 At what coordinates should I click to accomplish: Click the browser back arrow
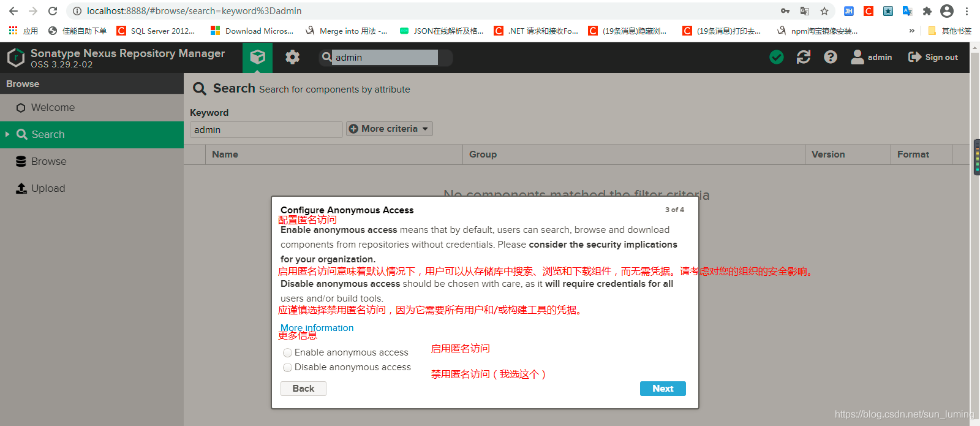(13, 11)
